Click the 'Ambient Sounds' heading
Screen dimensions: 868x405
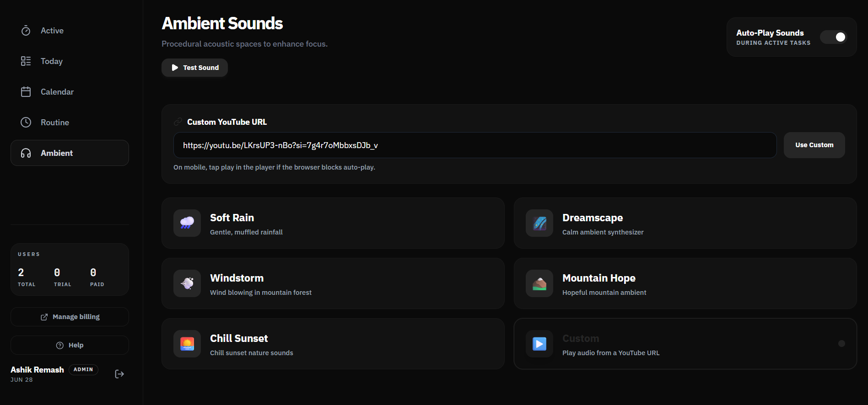point(222,23)
